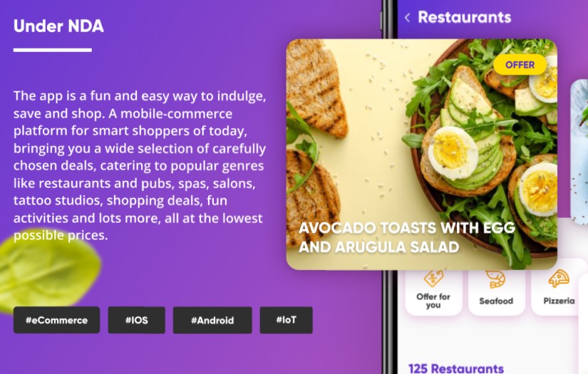Select the app description paragraph

[140, 165]
